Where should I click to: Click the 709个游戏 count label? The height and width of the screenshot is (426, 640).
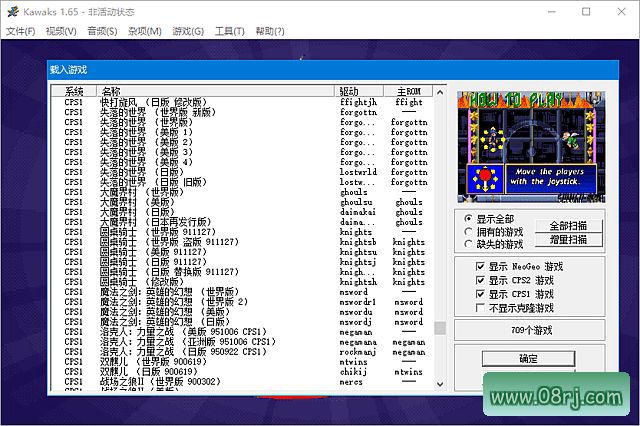(x=531, y=330)
